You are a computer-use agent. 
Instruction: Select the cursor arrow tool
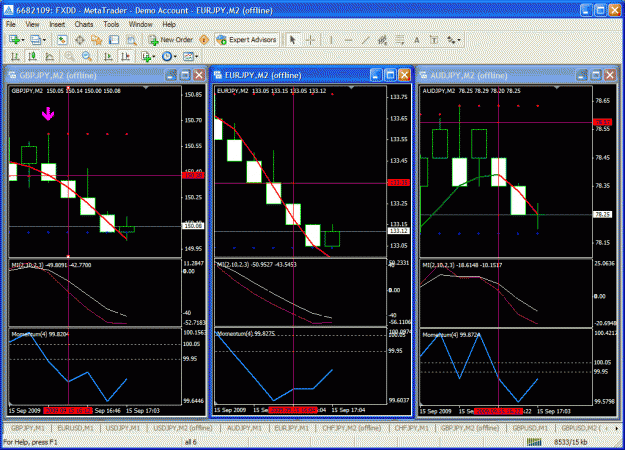[x=293, y=40]
